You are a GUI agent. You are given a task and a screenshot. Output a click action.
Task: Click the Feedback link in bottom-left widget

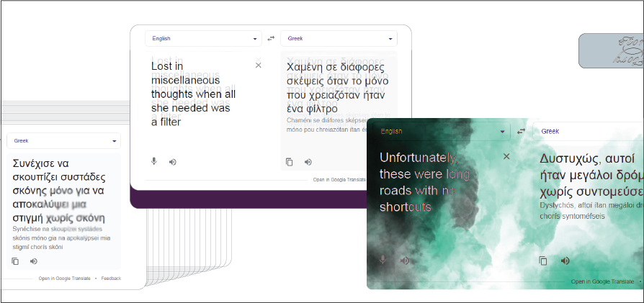coord(112,279)
